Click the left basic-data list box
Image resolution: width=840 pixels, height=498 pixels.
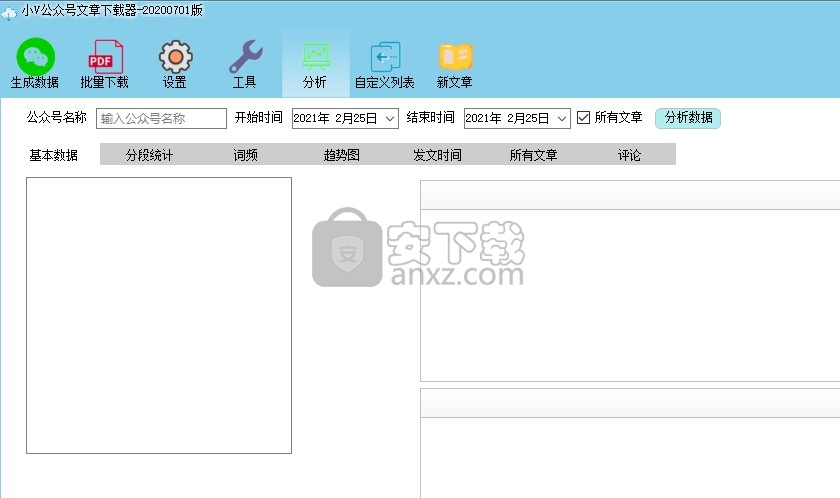click(159, 315)
